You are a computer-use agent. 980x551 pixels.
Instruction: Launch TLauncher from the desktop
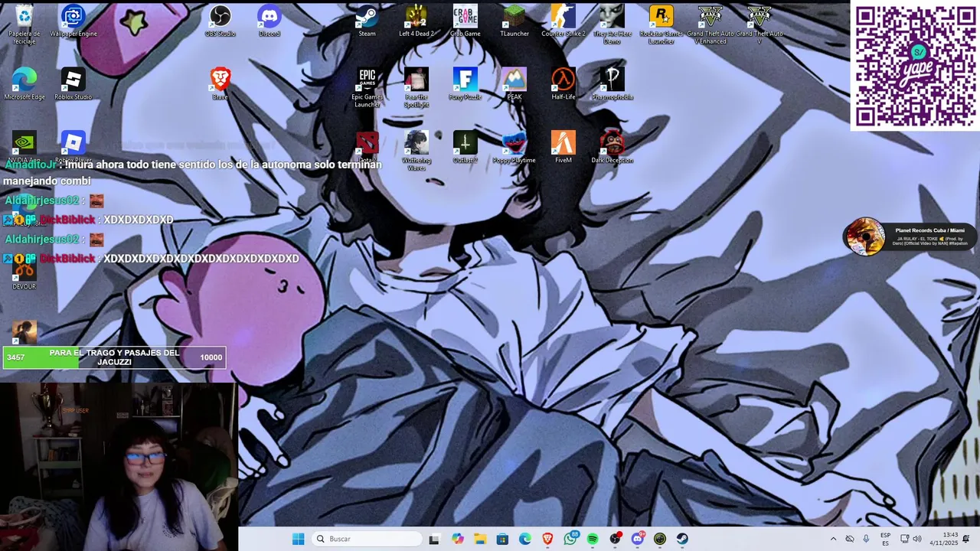pyautogui.click(x=514, y=21)
